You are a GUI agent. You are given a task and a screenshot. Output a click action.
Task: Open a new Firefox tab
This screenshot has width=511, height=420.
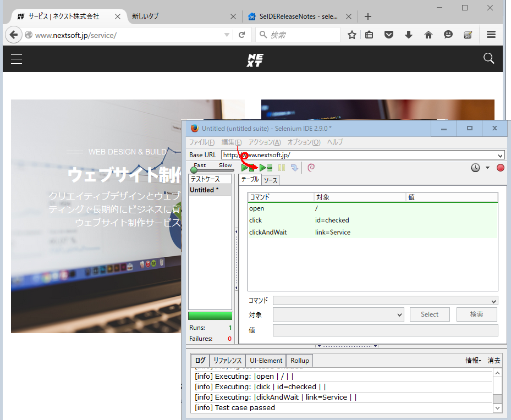tap(367, 16)
